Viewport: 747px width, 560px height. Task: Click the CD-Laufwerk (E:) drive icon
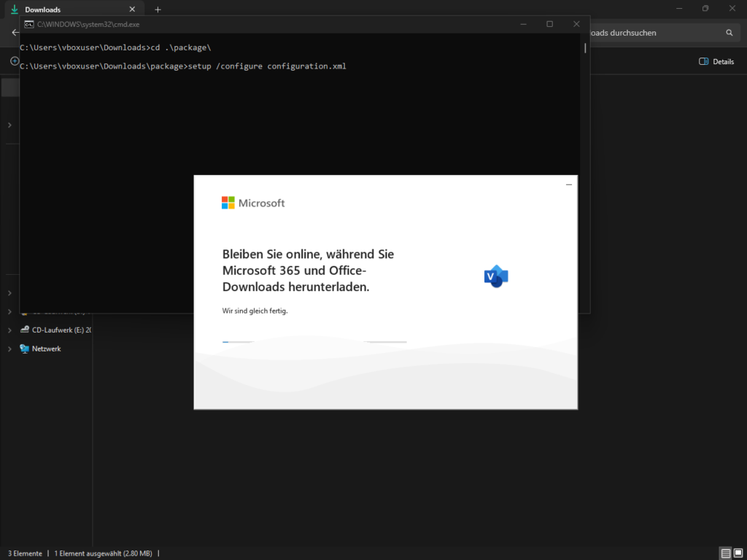25,330
